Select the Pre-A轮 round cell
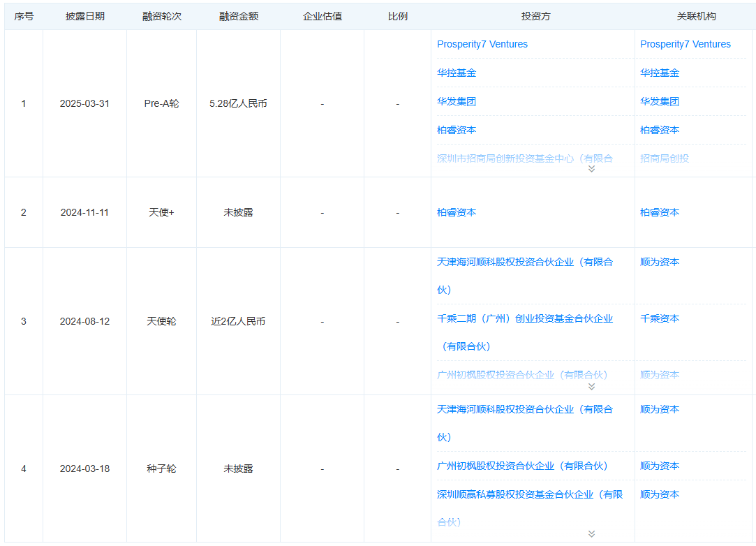 (161, 104)
